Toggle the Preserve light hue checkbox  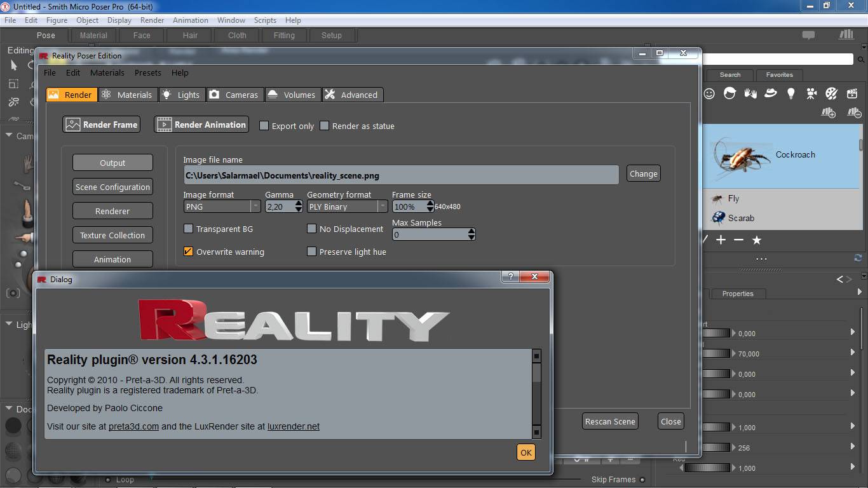click(x=311, y=252)
